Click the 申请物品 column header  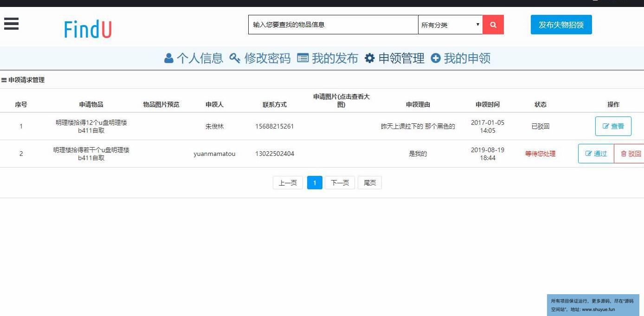pyautogui.click(x=91, y=104)
